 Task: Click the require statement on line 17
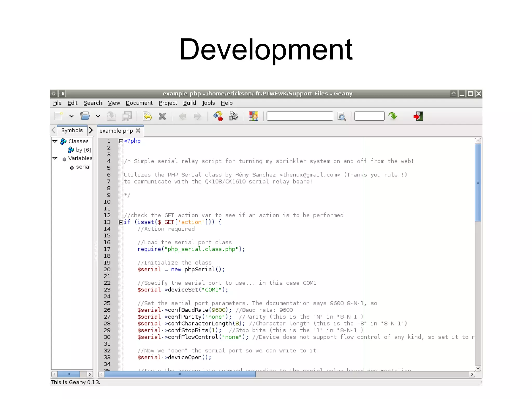191,249
